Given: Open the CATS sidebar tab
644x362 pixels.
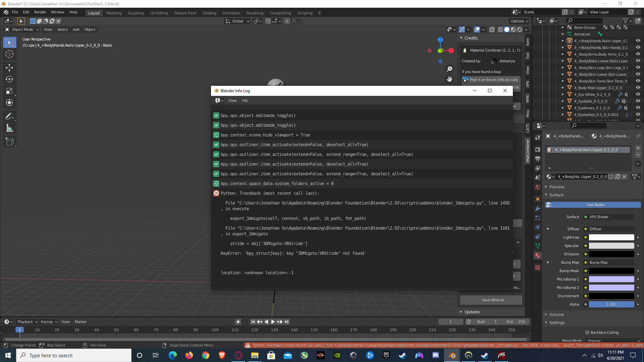Looking at the screenshot, I should (x=528, y=128).
